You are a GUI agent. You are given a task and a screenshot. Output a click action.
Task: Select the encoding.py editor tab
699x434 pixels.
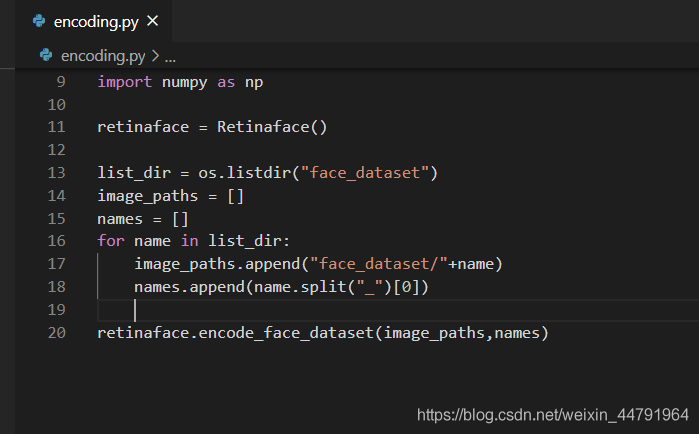pos(94,21)
